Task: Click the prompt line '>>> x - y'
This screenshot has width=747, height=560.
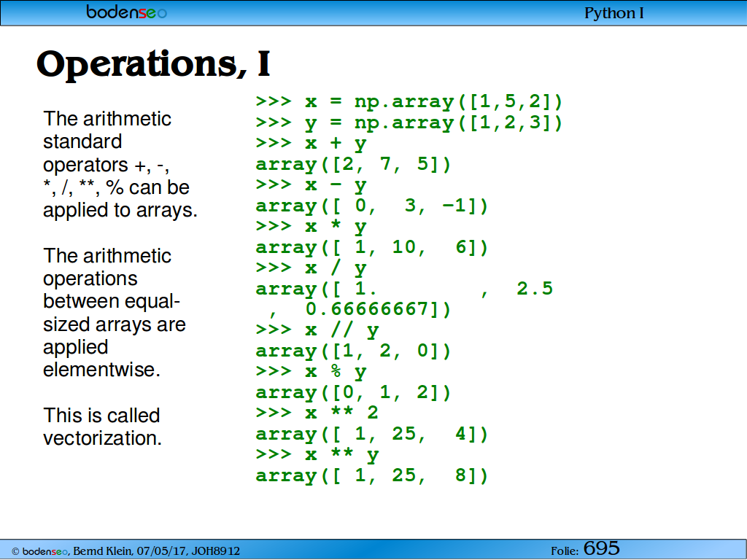Action: tap(311, 185)
